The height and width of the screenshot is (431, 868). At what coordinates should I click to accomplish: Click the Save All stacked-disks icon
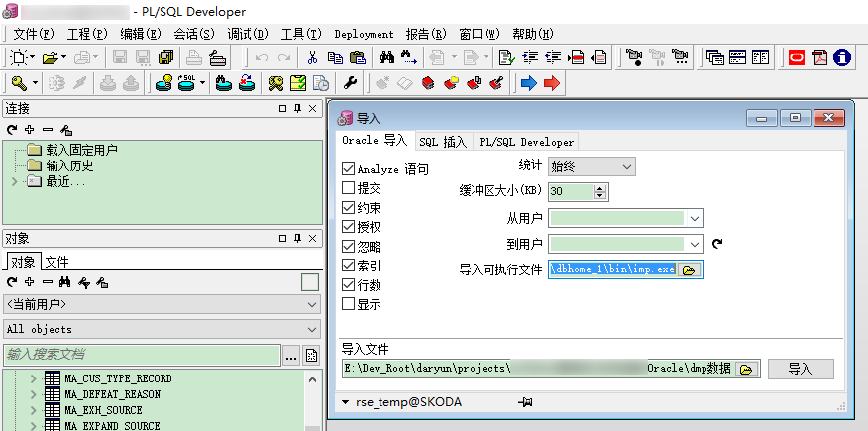(165, 57)
